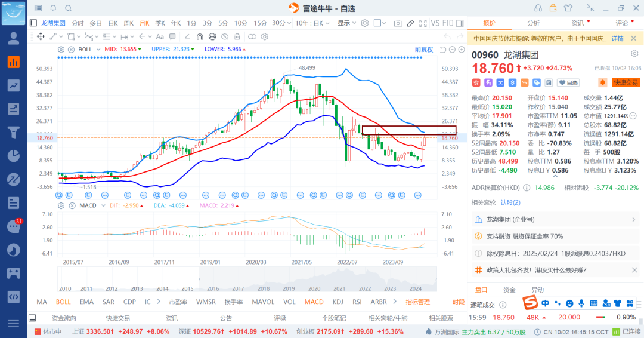Open the 资讯 tab in right panel

coord(577,23)
